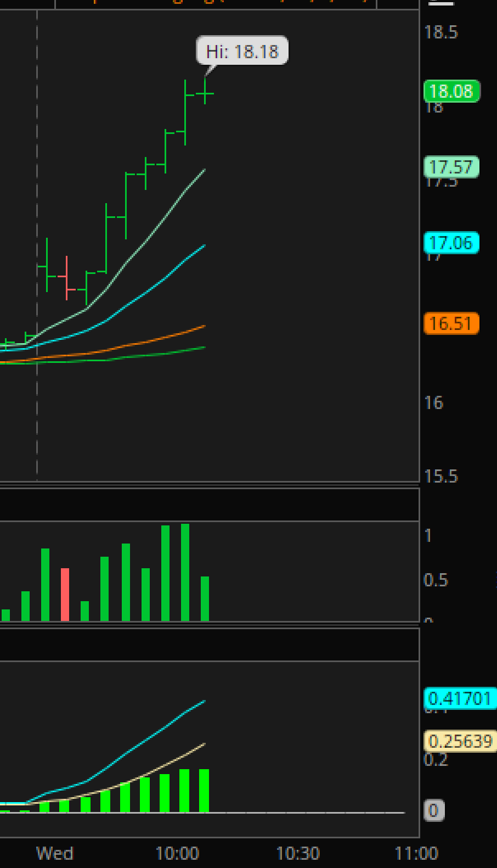The image size is (497, 868).
Task: Click the Hi: 18.18 price bubble
Action: [242, 52]
